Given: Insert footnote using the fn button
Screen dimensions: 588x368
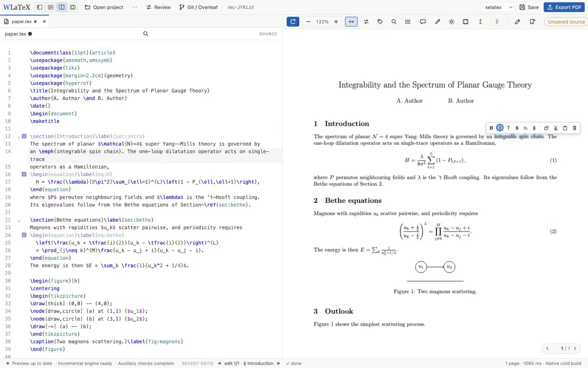Looking at the screenshot, I should 526,128.
